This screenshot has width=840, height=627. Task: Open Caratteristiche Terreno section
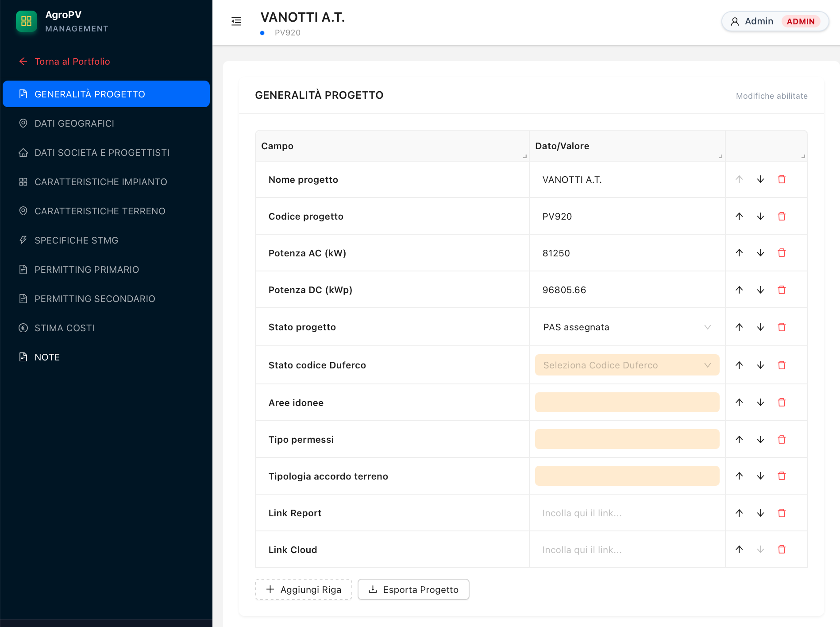click(x=106, y=211)
